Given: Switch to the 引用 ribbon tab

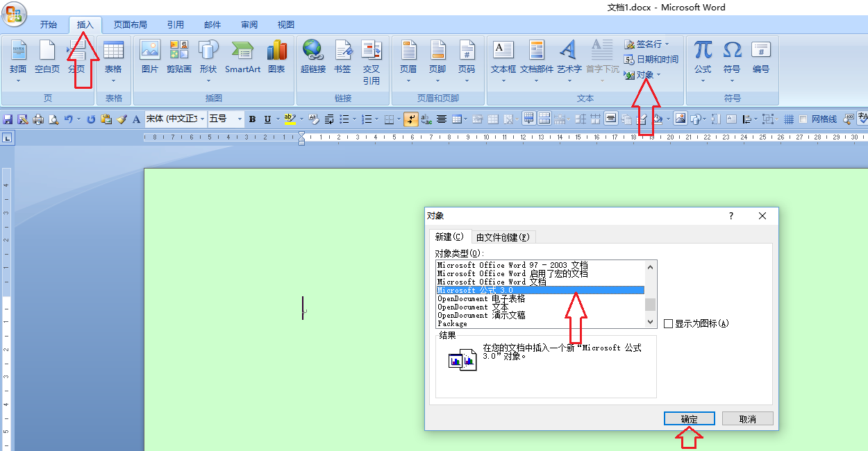Looking at the screenshot, I should coord(176,25).
